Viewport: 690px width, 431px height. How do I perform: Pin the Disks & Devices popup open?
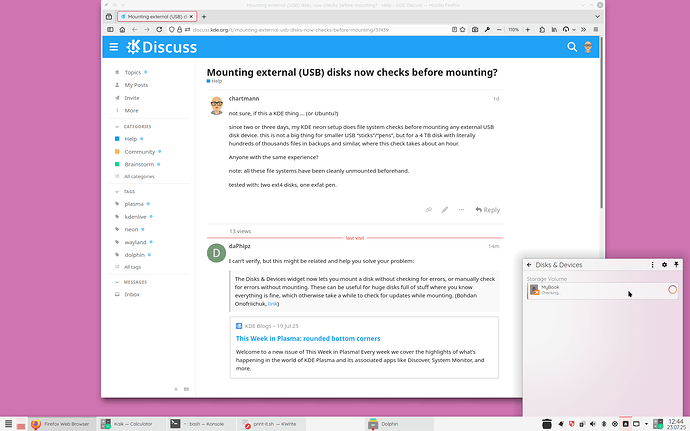677,265
